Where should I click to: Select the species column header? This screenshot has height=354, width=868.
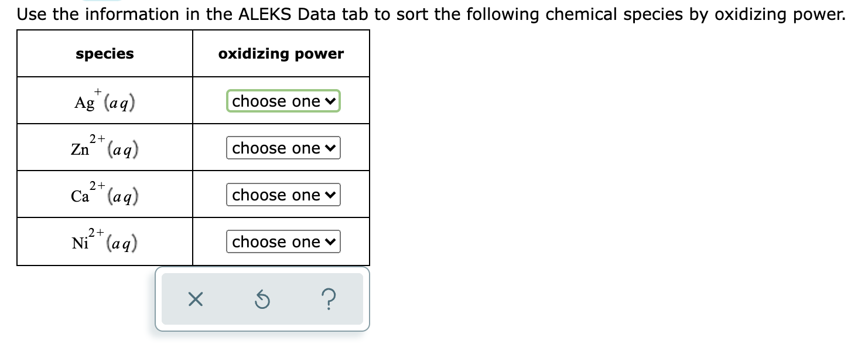click(104, 53)
